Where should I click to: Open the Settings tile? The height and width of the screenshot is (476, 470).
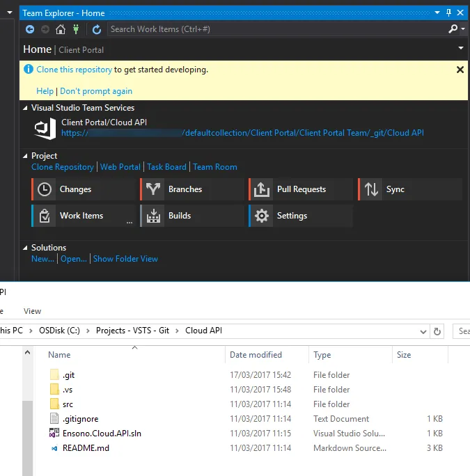click(x=301, y=216)
